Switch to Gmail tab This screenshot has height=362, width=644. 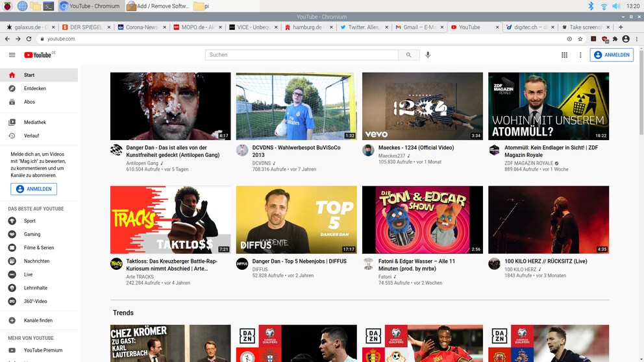point(420,27)
